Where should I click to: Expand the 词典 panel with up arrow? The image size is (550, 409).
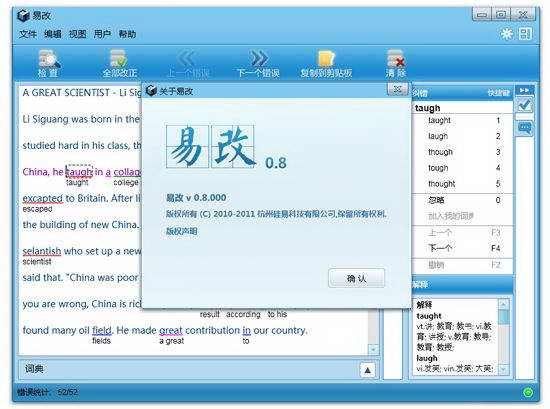[367, 370]
